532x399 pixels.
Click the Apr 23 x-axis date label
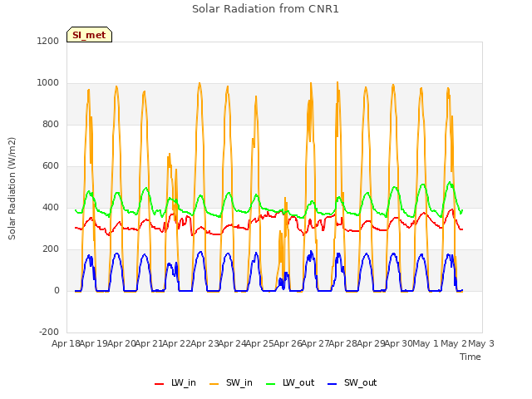pyautogui.click(x=204, y=343)
